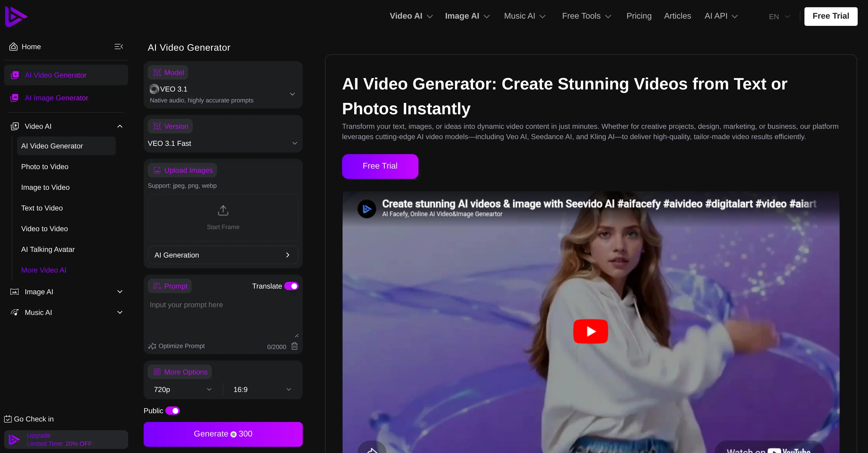Open the Version VEO 3.1 Fast dropdown
The height and width of the screenshot is (453, 868).
tap(223, 143)
